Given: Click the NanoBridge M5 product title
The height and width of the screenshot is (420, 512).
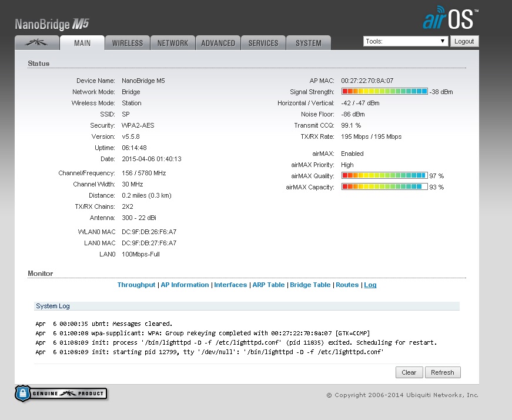Looking at the screenshot, I should (x=52, y=24).
